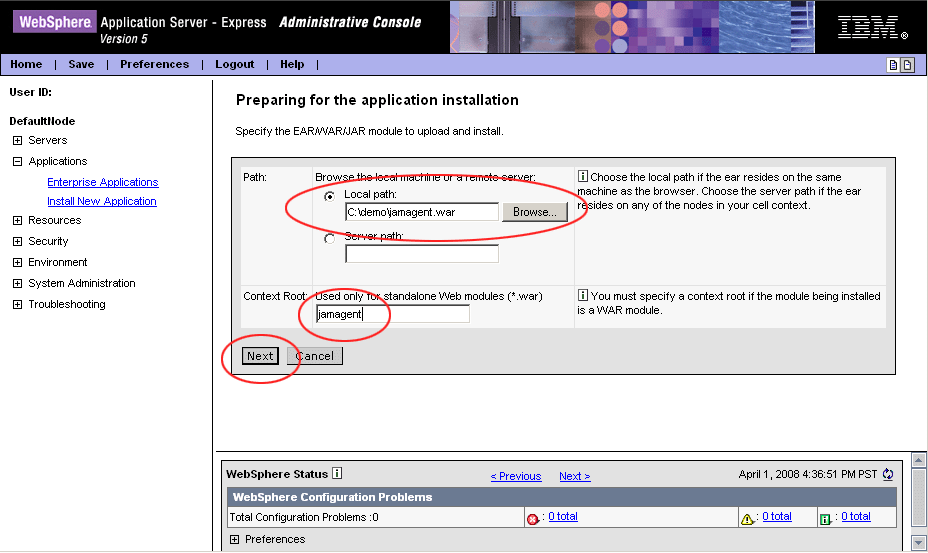
Task: Click the Applications tree label
Action: [x=58, y=161]
